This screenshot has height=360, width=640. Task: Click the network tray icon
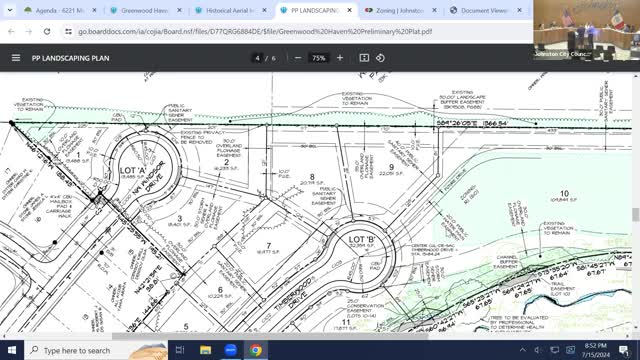554,350
